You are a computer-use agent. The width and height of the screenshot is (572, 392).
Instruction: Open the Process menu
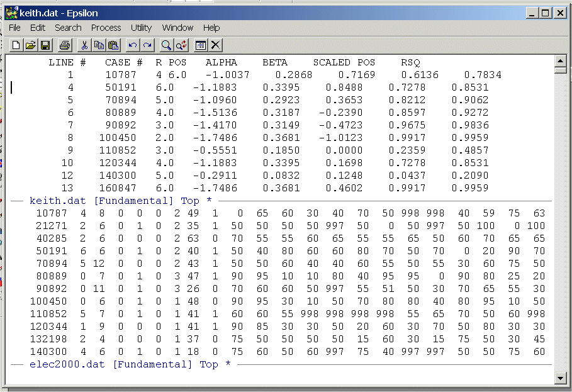[106, 28]
